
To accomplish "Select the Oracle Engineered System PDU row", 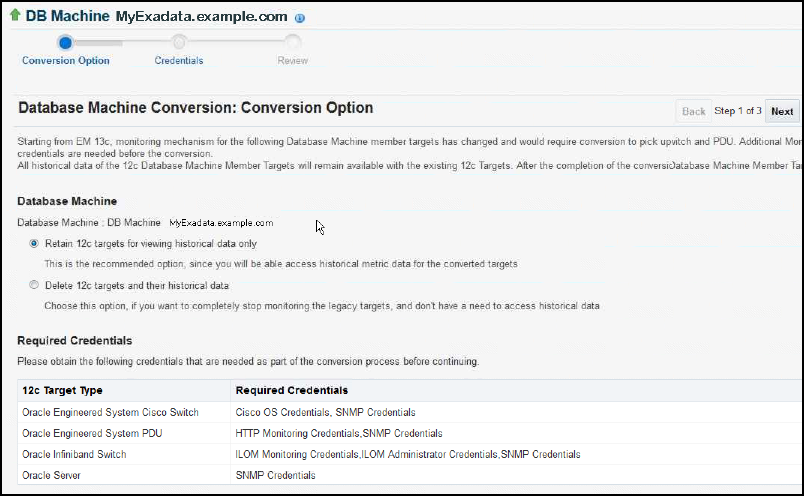I will [x=91, y=433].
